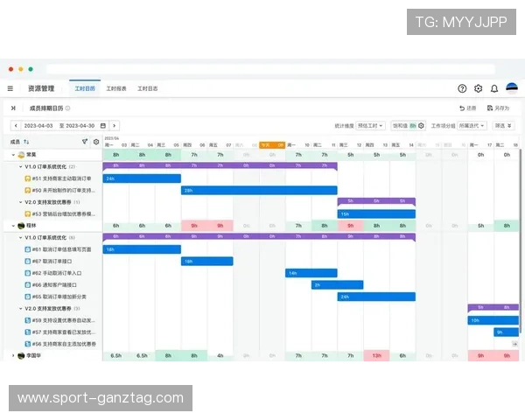Click the orange 今天 today column header

pyautogui.click(x=272, y=144)
